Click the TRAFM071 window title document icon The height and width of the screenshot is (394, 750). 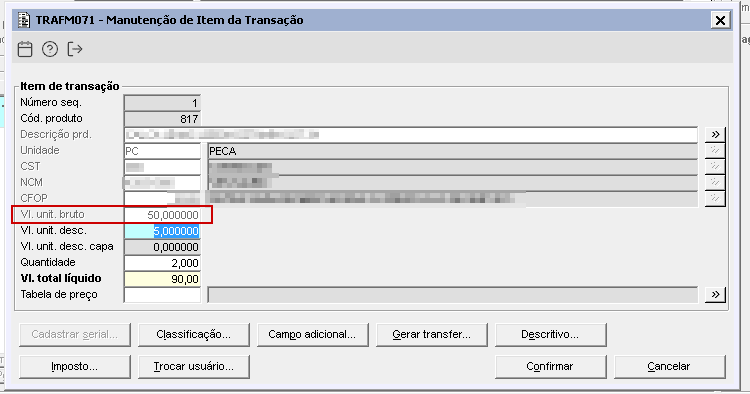click(24, 20)
